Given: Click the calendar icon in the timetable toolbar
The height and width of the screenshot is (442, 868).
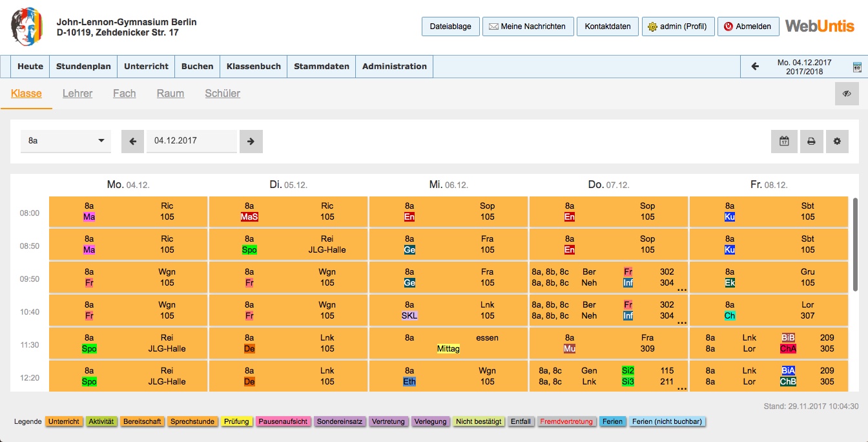Looking at the screenshot, I should 784,142.
